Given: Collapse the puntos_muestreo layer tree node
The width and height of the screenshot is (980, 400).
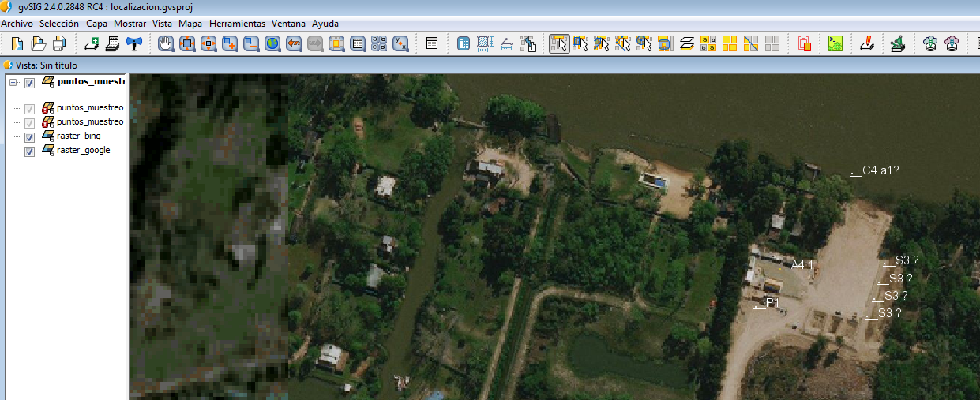Looking at the screenshot, I should [x=13, y=82].
